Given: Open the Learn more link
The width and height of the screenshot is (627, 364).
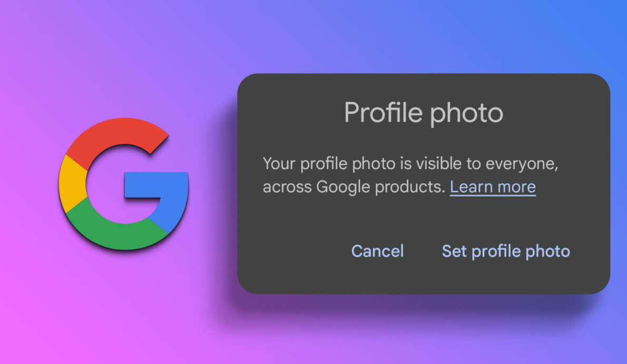Looking at the screenshot, I should point(493,187).
